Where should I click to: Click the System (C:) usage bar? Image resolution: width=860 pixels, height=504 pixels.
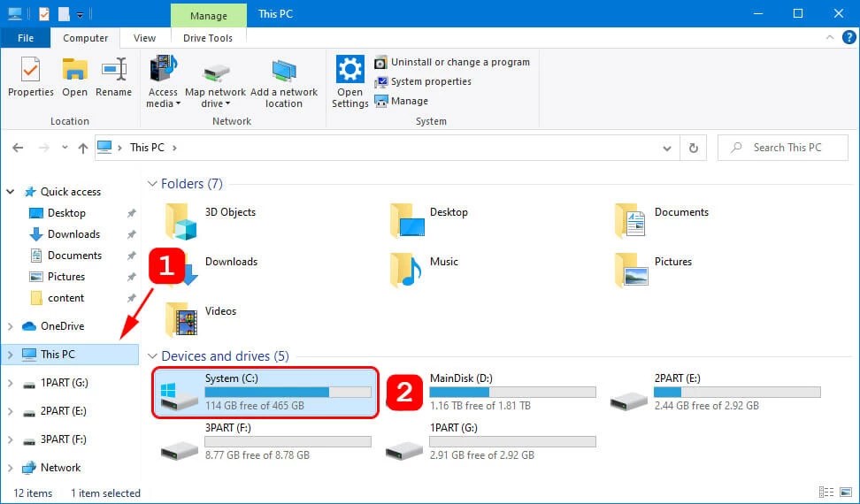pos(288,393)
